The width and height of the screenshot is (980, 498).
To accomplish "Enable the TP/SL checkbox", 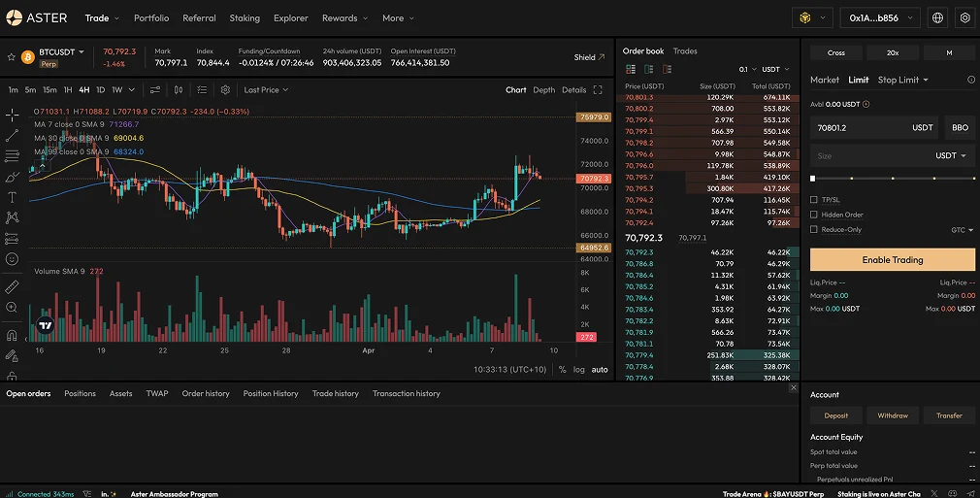I will coord(814,200).
